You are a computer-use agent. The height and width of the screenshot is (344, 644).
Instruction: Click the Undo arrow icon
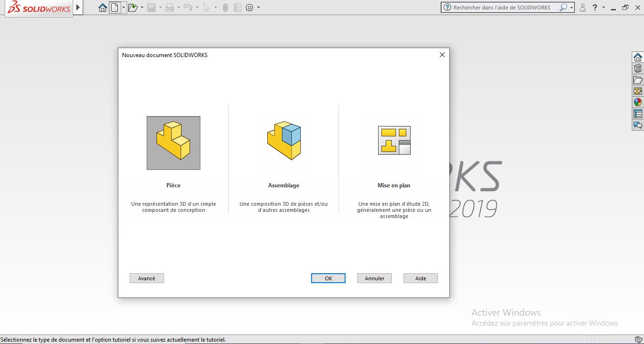[188, 8]
